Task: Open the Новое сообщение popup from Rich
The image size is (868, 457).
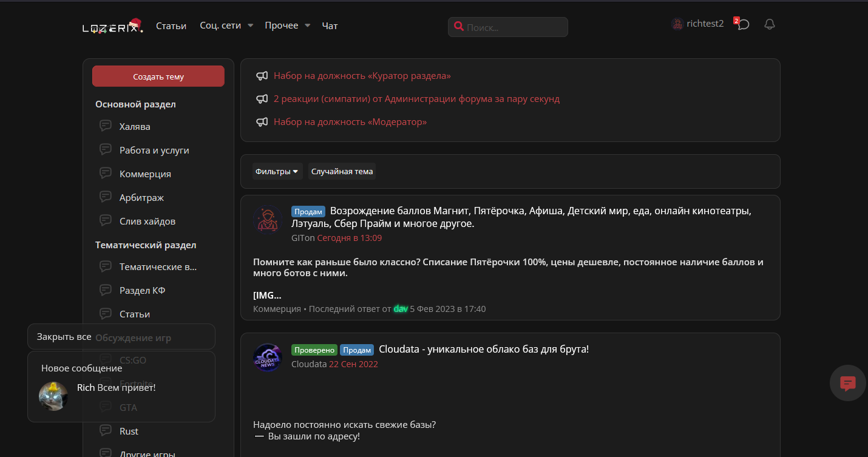Action: (x=121, y=387)
